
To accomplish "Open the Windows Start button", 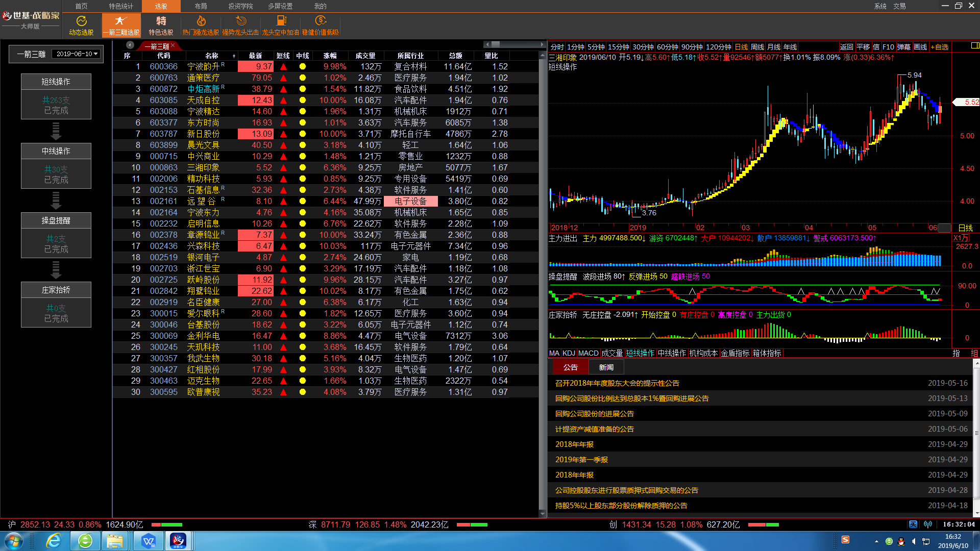I will [x=13, y=541].
